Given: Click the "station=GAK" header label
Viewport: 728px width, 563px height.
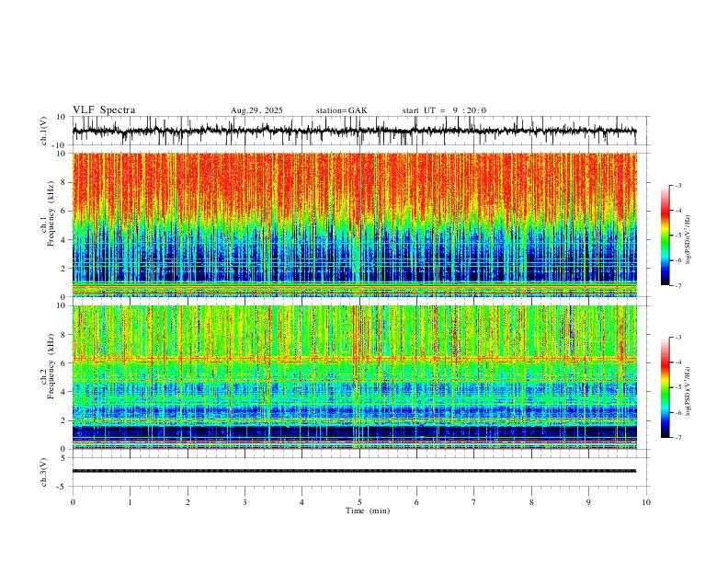Looking at the screenshot, I should point(341,110).
